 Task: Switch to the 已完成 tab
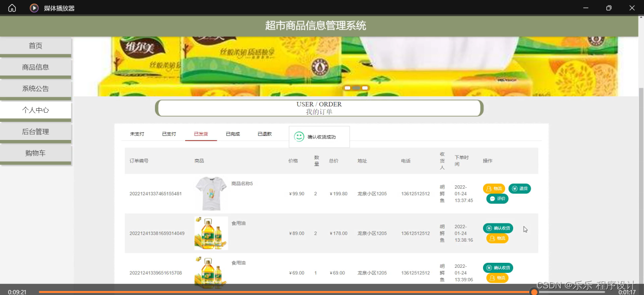tap(232, 134)
